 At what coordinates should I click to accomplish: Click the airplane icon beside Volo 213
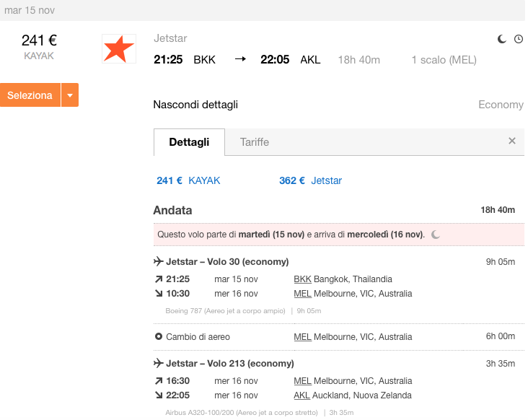coord(158,363)
